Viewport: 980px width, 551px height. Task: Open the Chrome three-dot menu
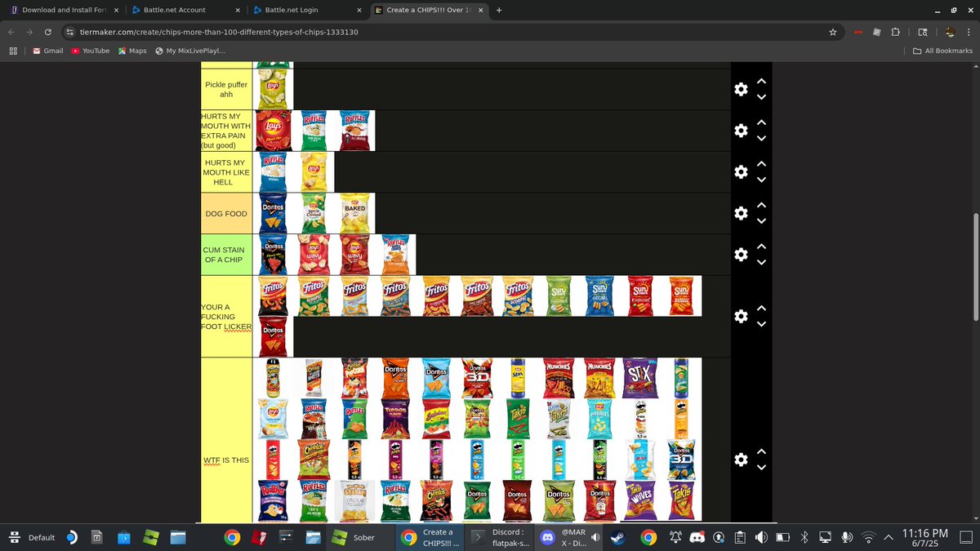click(969, 32)
